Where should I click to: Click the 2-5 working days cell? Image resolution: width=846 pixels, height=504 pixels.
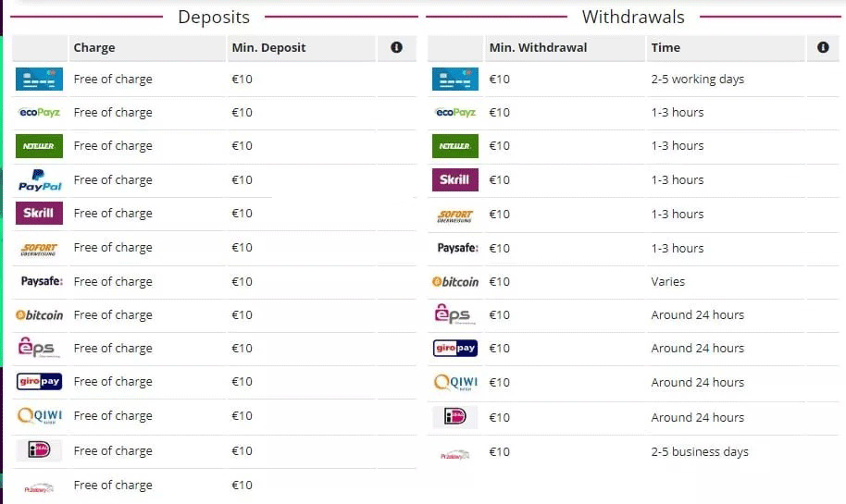tap(698, 80)
